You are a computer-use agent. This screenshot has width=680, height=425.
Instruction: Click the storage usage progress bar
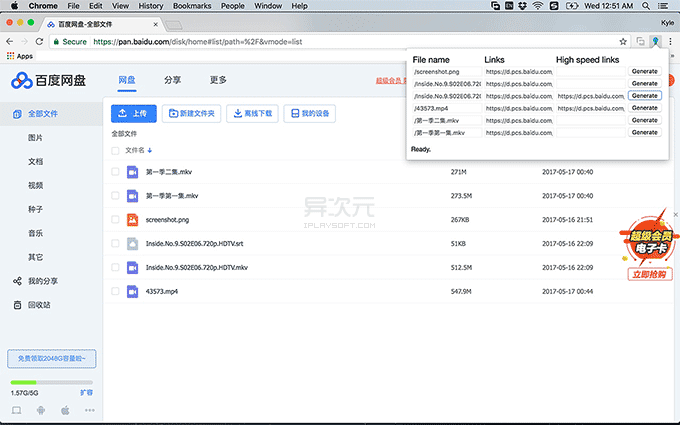(x=52, y=382)
